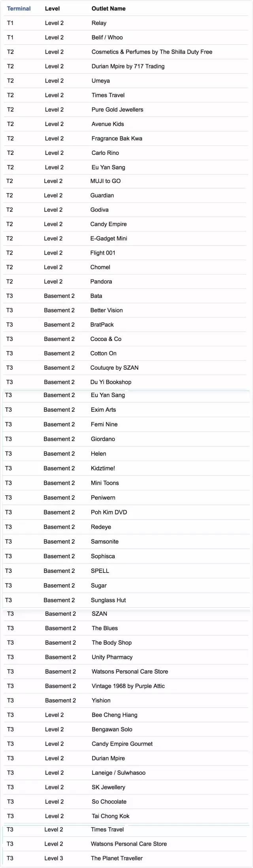Select the Relay outlet row

[x=99, y=23]
